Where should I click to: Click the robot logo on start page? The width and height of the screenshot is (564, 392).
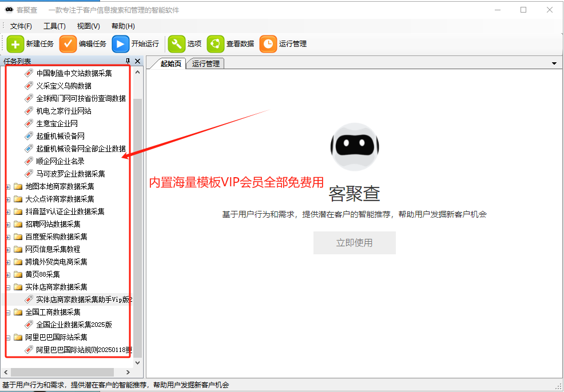coord(354,147)
